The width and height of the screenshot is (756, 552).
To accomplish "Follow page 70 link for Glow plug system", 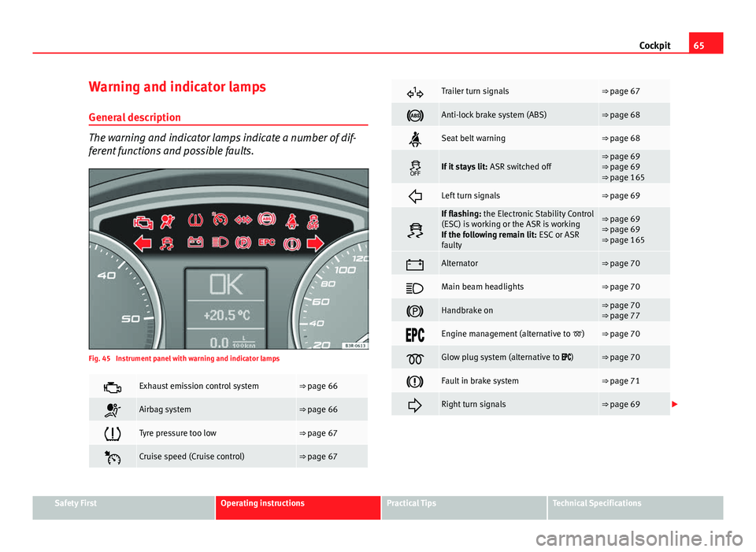I will point(621,358).
